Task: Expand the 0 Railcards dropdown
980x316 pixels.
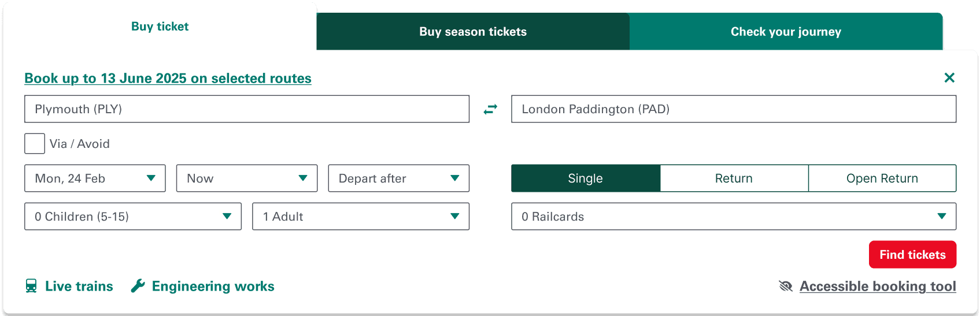Action: 733,217
